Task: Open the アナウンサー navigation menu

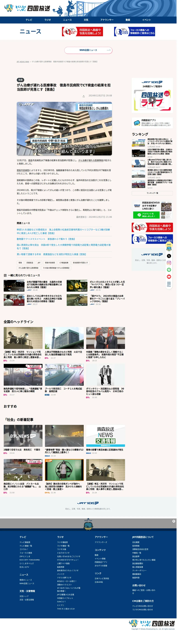Action: coord(107,20)
